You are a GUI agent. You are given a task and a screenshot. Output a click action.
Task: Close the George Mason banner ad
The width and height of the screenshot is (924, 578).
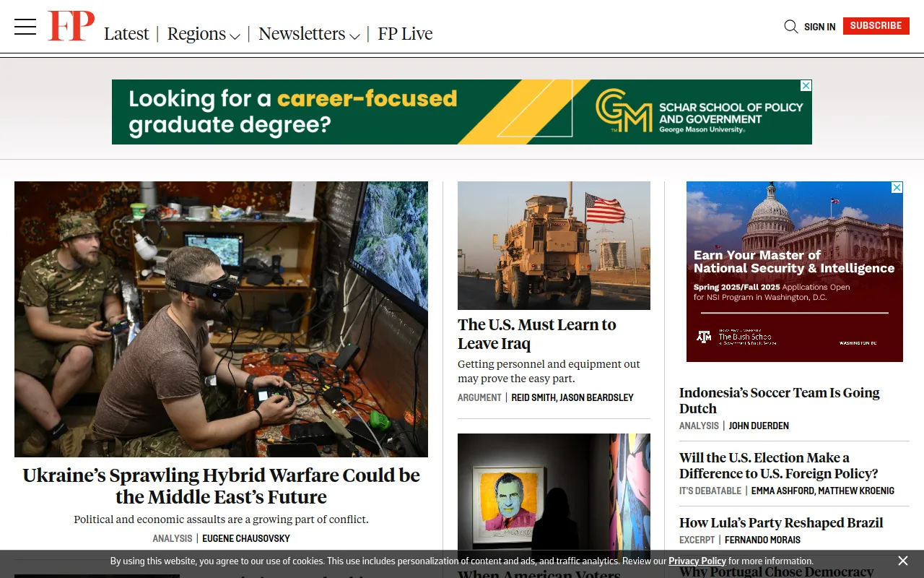pos(806,85)
